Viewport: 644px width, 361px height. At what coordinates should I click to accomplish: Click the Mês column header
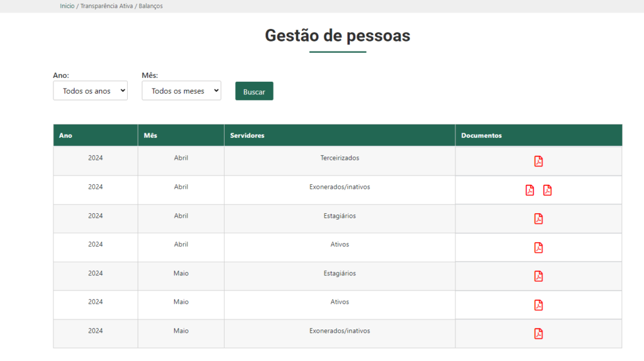150,135
